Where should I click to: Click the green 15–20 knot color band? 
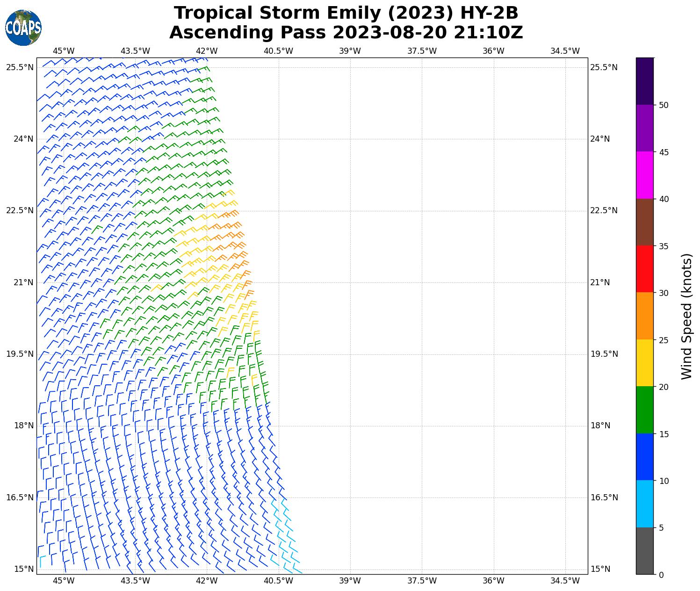pyautogui.click(x=644, y=410)
